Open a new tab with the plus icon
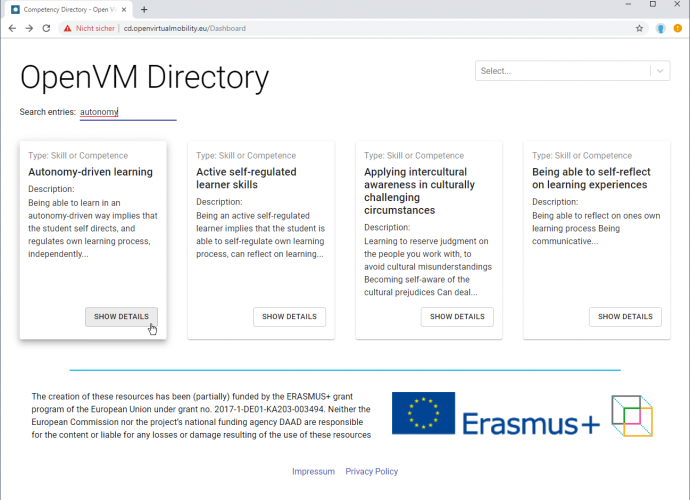 144,9
